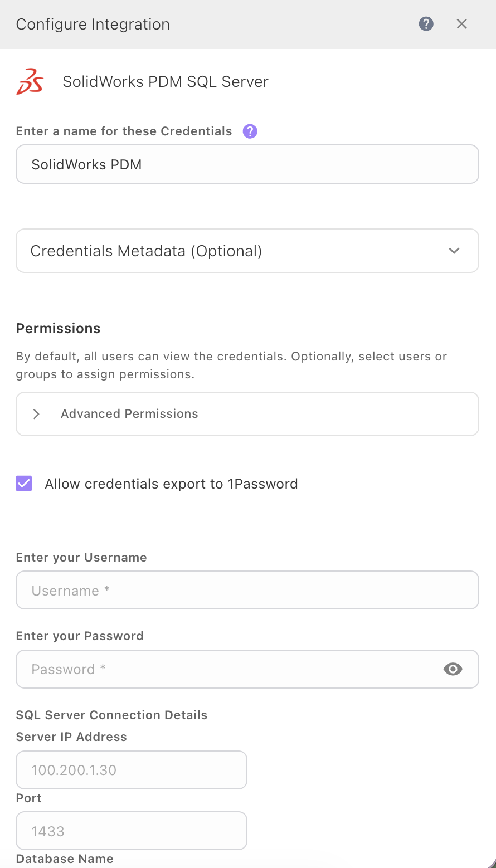
Task: Click the Advanced Permissions label text
Action: pyautogui.click(x=129, y=414)
